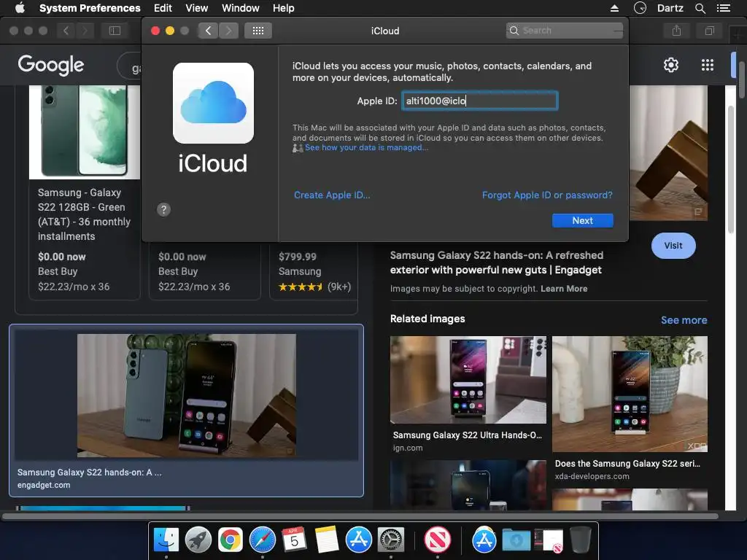Open iCloud help question mark button
The height and width of the screenshot is (560, 747).
click(x=163, y=209)
